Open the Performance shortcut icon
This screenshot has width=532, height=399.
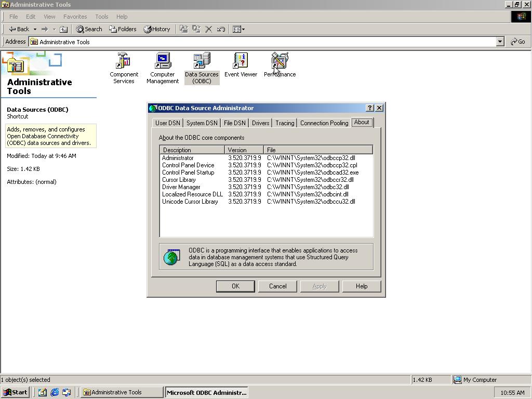coord(280,65)
